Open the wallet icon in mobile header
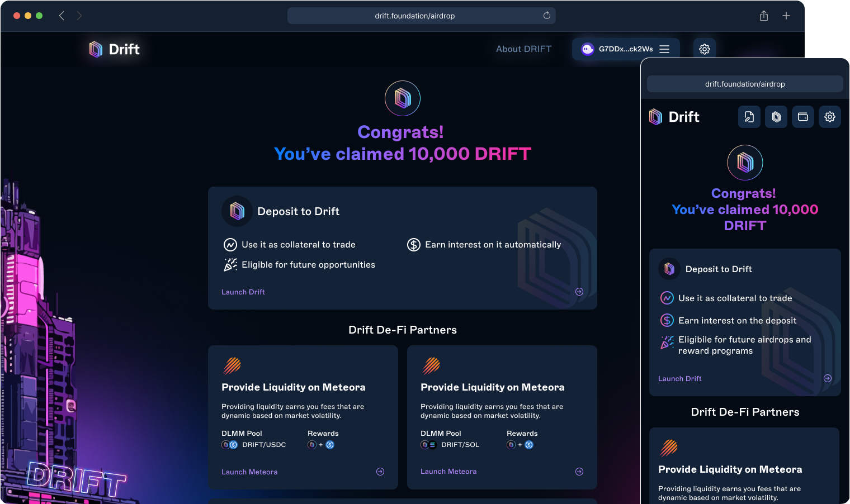The image size is (850, 504). (x=803, y=117)
